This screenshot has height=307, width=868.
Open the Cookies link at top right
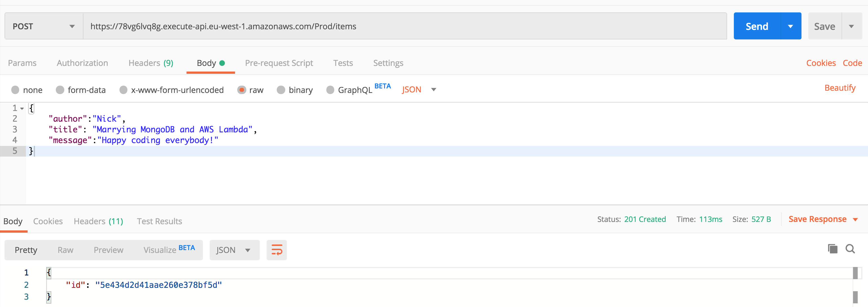(821, 63)
